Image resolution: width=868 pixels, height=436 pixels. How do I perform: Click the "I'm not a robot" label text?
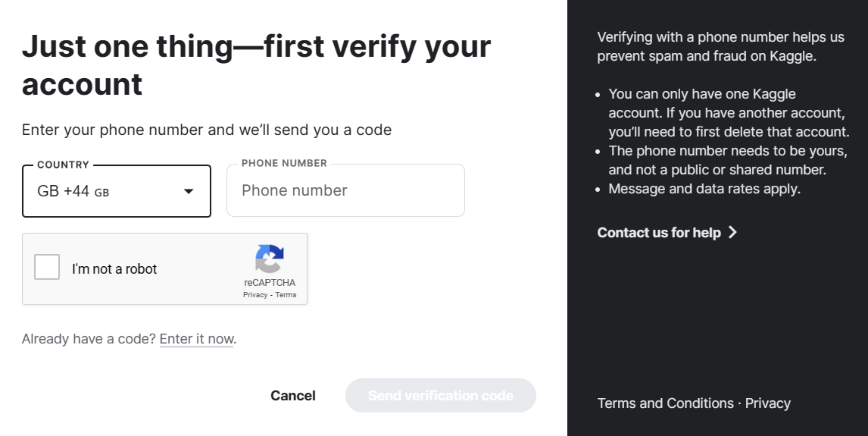(x=114, y=269)
